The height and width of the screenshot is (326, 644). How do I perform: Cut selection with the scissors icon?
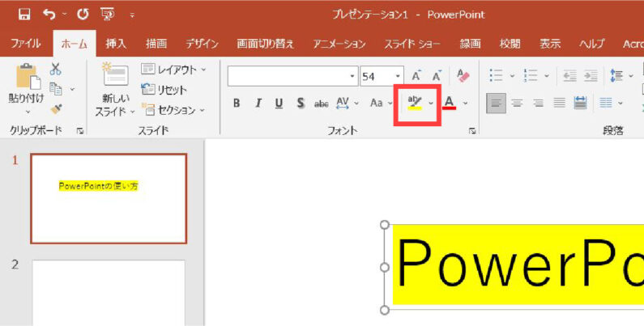click(55, 69)
